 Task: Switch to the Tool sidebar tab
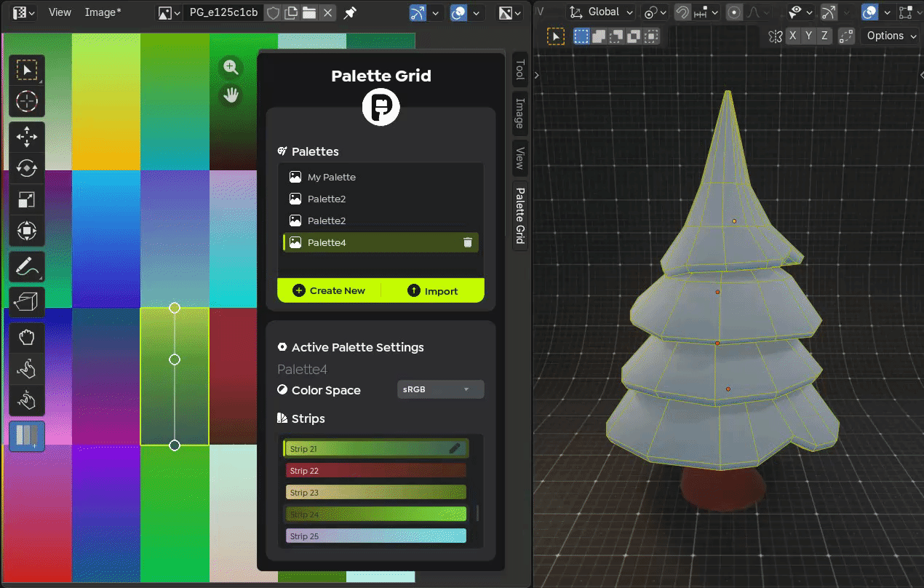click(519, 70)
